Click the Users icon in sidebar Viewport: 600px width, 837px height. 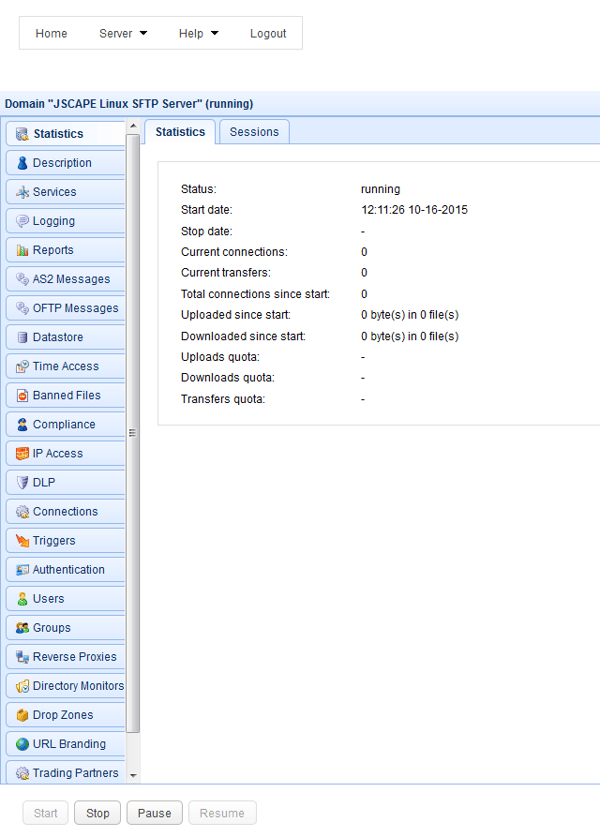tap(22, 599)
